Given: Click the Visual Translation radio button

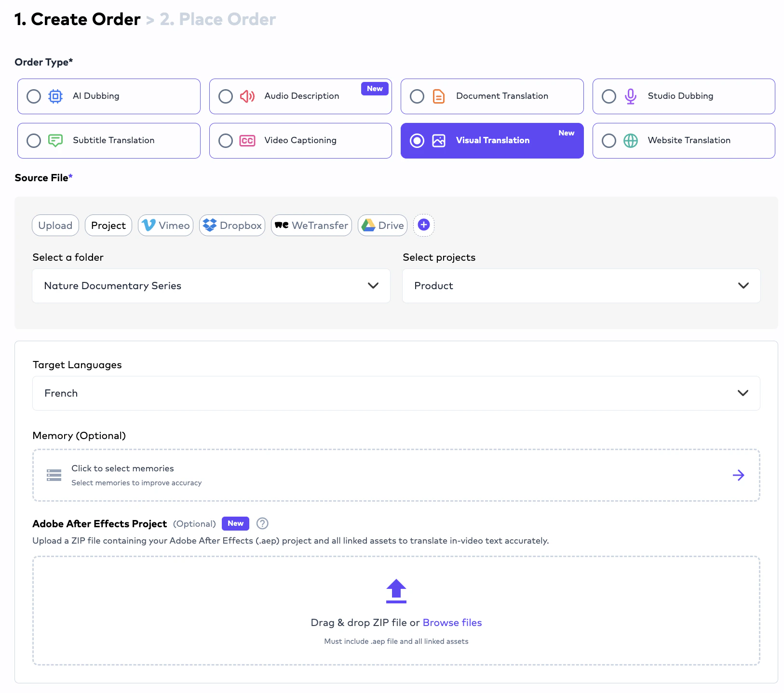Looking at the screenshot, I should pyautogui.click(x=417, y=141).
